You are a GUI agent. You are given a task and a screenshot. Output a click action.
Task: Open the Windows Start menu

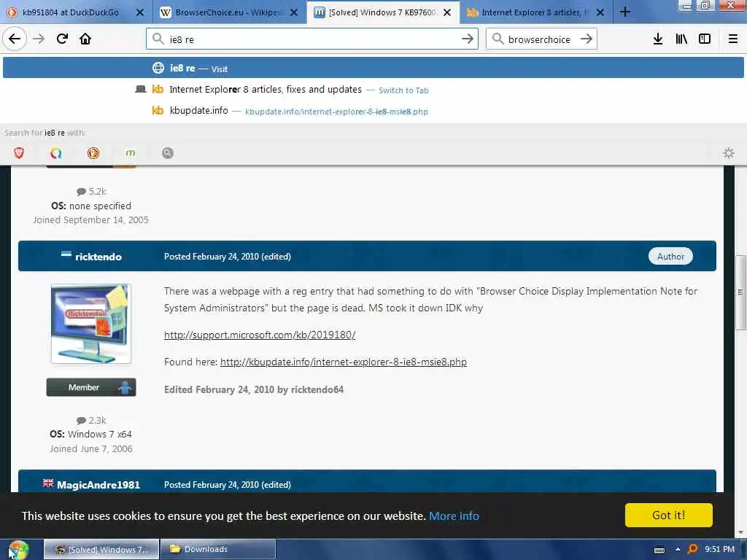(18, 550)
